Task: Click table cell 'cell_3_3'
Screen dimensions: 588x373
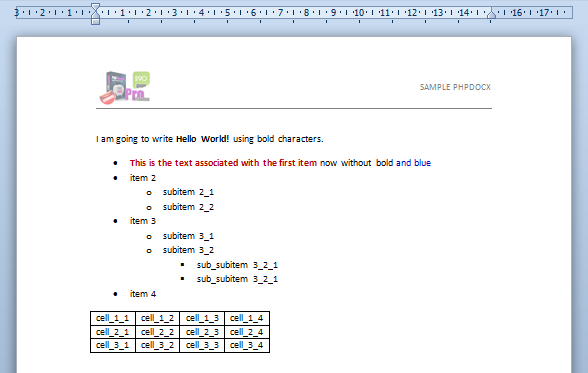Action: (x=202, y=345)
